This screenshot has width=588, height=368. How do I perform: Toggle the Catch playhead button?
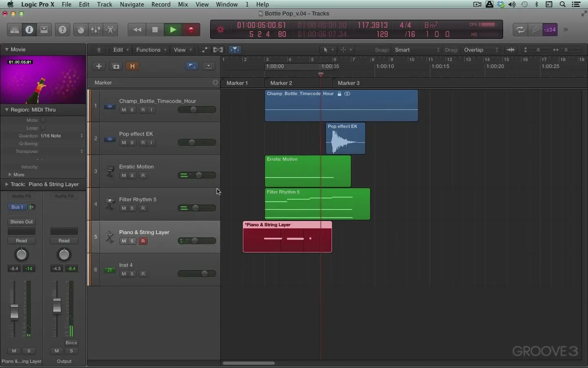tap(235, 50)
